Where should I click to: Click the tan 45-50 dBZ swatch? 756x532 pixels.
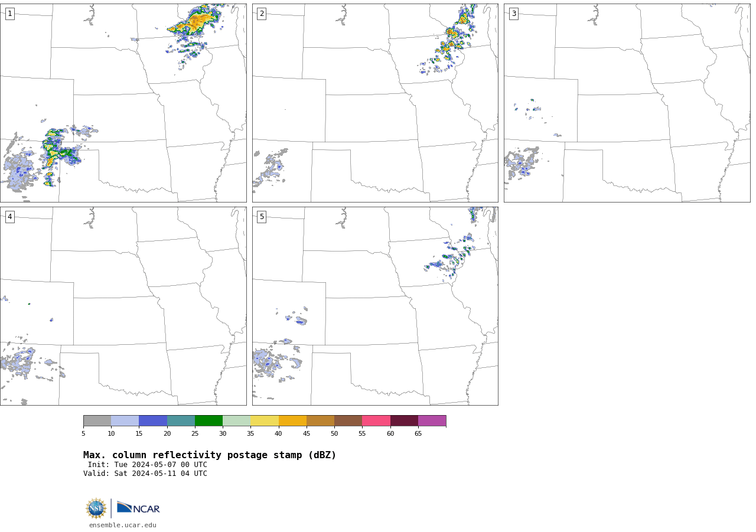click(320, 421)
